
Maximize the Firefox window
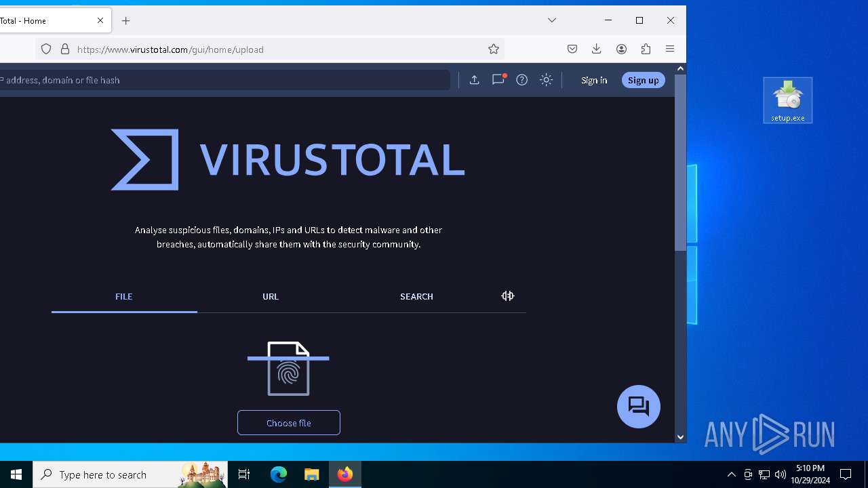click(x=639, y=20)
